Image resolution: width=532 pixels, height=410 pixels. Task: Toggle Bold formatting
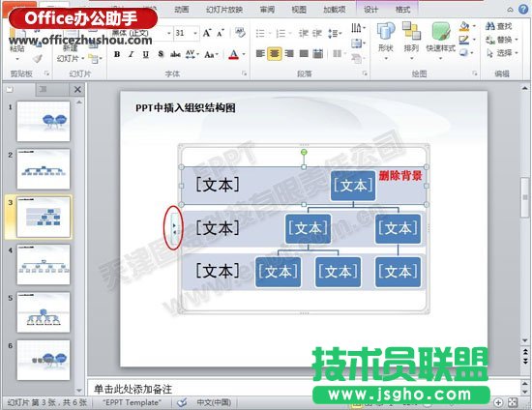(117, 54)
